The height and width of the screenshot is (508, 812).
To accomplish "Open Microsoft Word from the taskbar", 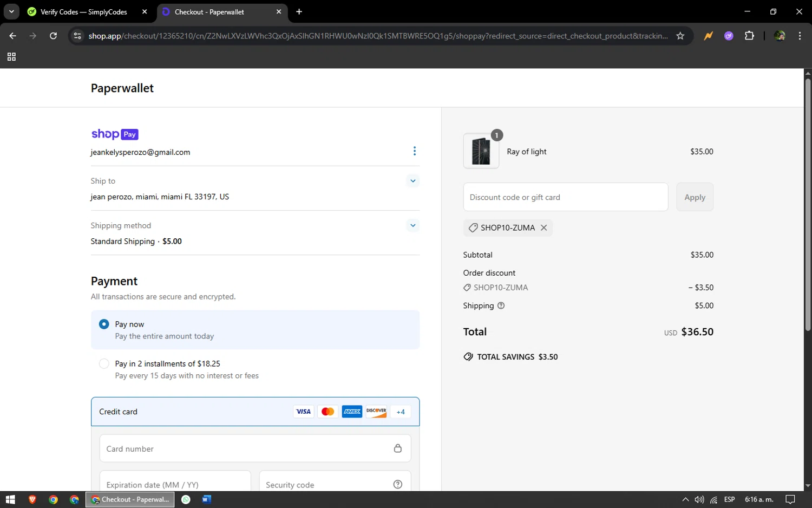I will point(206,499).
